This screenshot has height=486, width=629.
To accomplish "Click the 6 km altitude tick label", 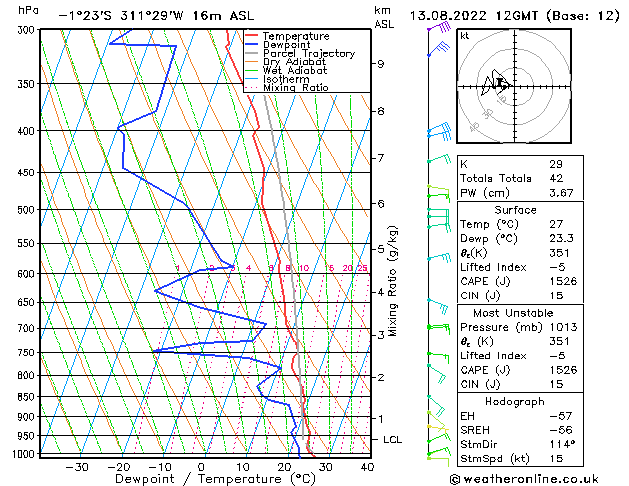I will 381,204.
